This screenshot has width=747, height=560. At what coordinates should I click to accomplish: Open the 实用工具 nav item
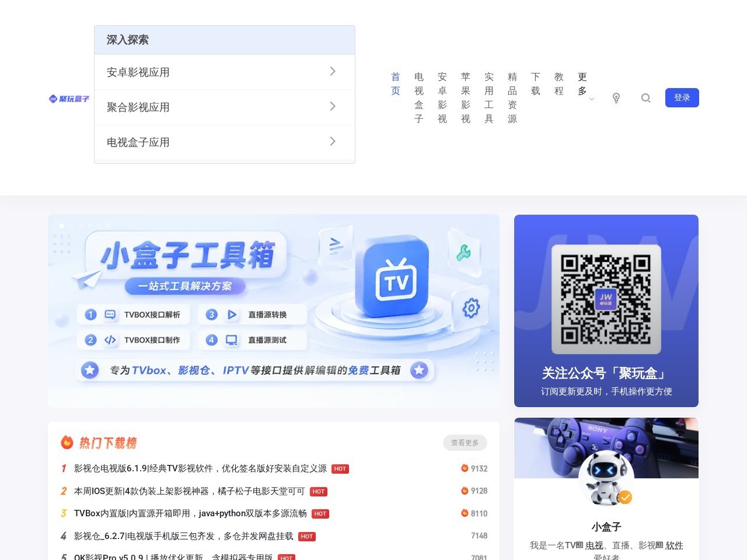[x=489, y=98]
